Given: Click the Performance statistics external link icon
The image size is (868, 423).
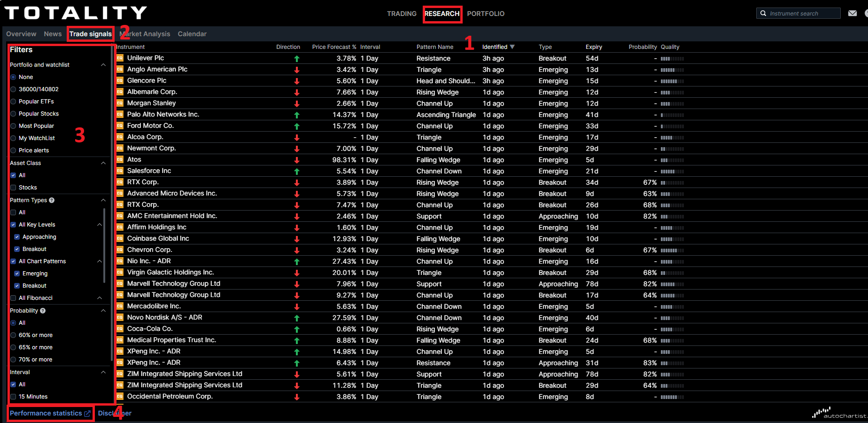Looking at the screenshot, I should (x=87, y=414).
